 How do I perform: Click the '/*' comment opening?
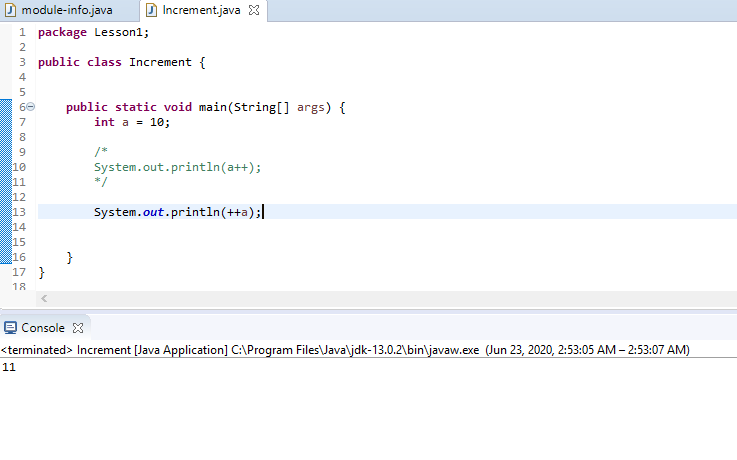pos(101,152)
